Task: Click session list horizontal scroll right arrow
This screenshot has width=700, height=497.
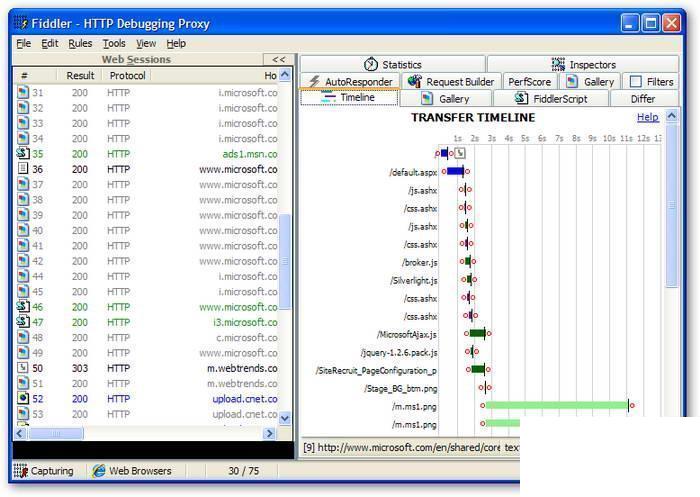Action: [269, 433]
